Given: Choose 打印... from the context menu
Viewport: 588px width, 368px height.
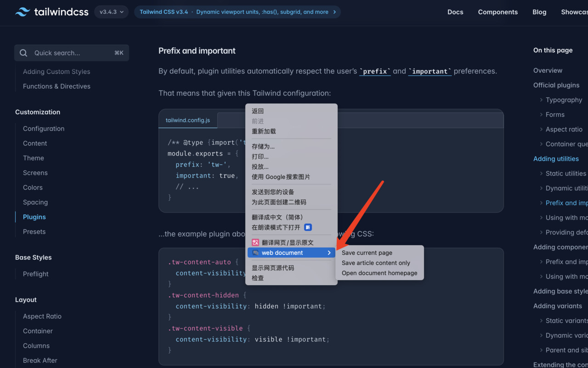Looking at the screenshot, I should [x=291, y=156].
